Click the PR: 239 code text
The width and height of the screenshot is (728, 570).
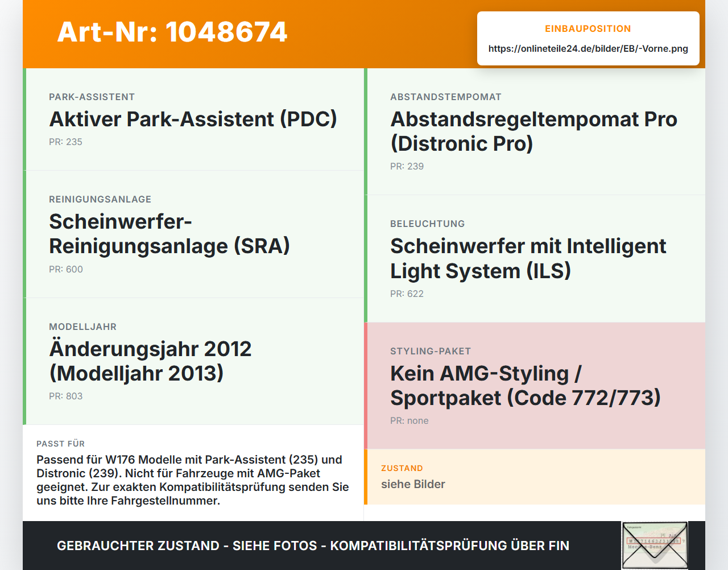(x=407, y=166)
